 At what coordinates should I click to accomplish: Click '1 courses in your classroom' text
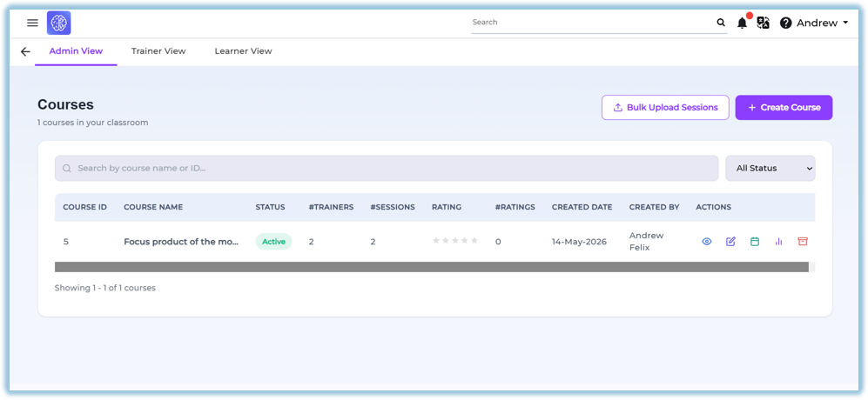point(93,123)
